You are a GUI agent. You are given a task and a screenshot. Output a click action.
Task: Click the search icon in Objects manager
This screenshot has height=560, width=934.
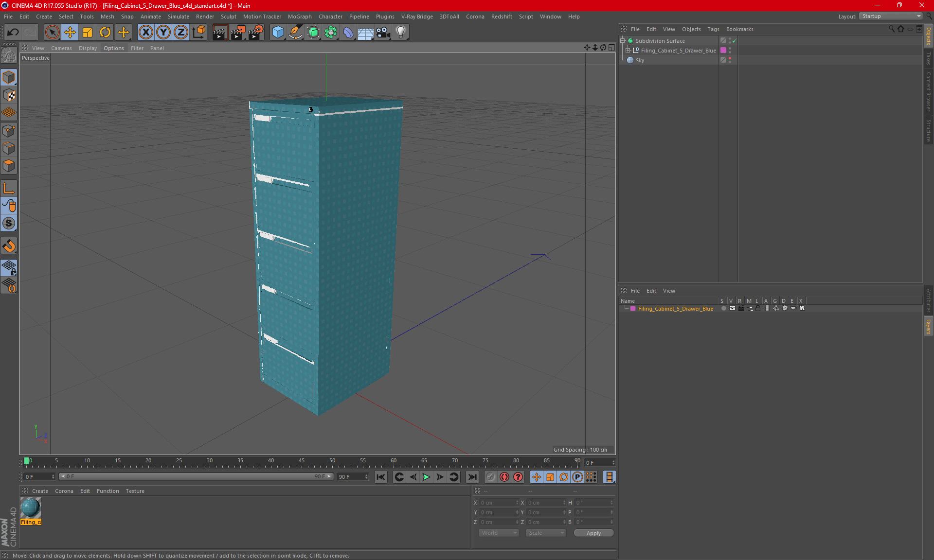(892, 29)
